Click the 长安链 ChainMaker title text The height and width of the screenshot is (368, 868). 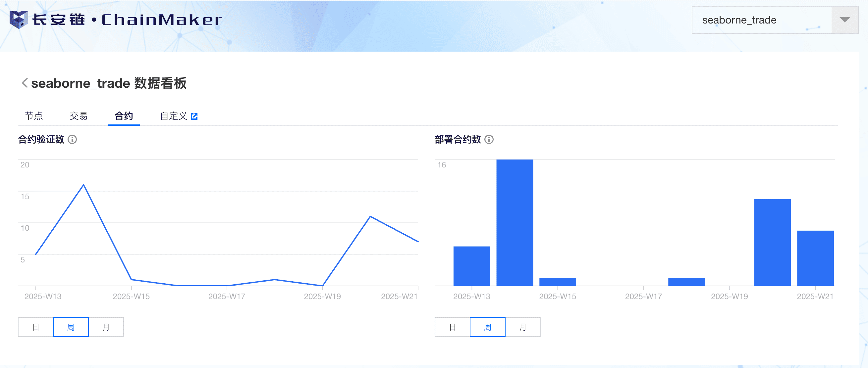(127, 20)
